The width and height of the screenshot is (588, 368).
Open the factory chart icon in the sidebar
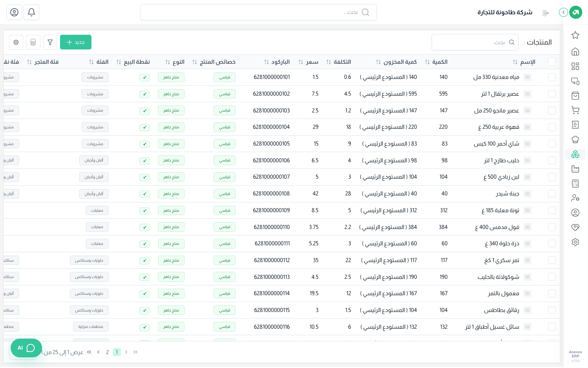point(575,169)
